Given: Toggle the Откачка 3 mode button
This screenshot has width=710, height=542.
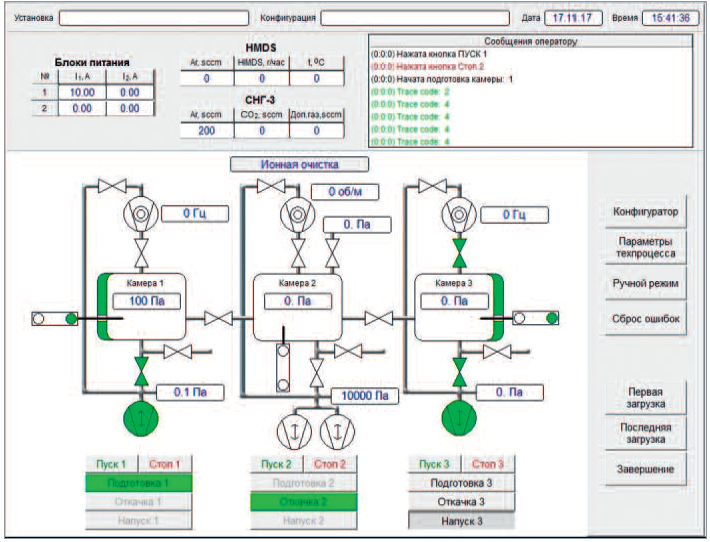Looking at the screenshot, I should tap(461, 502).
